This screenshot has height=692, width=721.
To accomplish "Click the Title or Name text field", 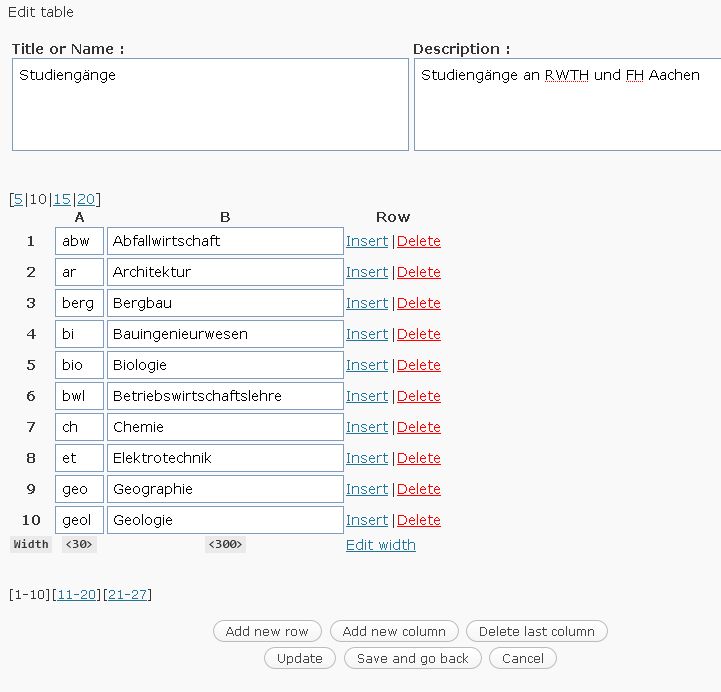I will [210, 104].
